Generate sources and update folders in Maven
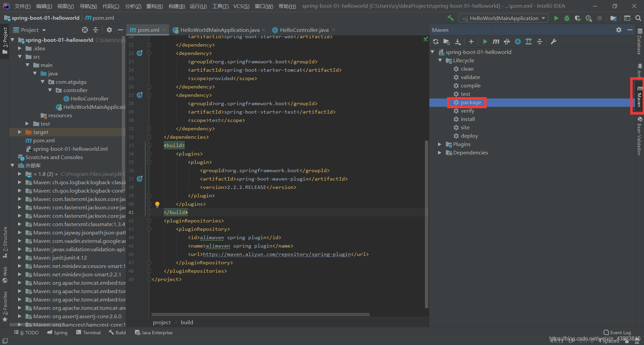 [x=446, y=42]
